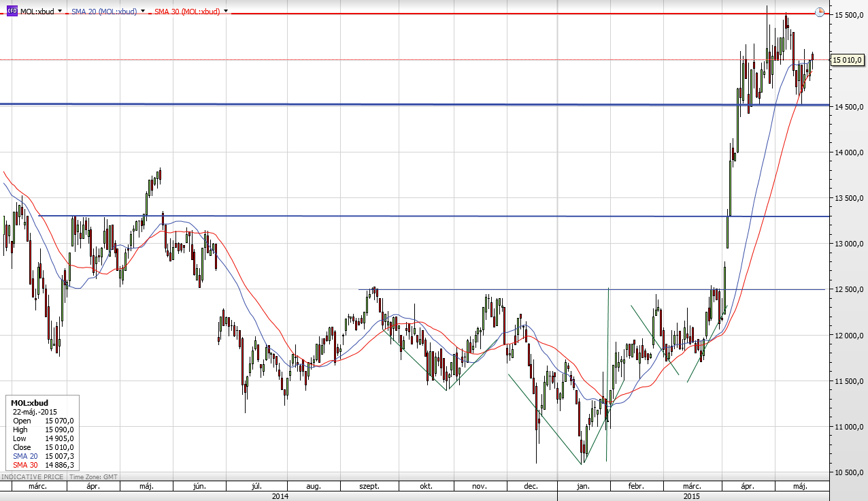The height and width of the screenshot is (501, 868).
Task: Select the current price tag 15 010,0
Action: coord(848,61)
